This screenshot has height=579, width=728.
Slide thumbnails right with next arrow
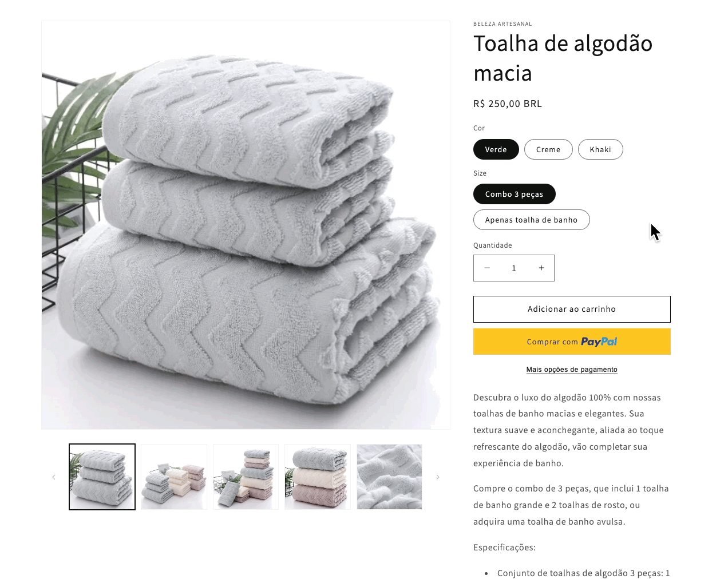pos(438,477)
